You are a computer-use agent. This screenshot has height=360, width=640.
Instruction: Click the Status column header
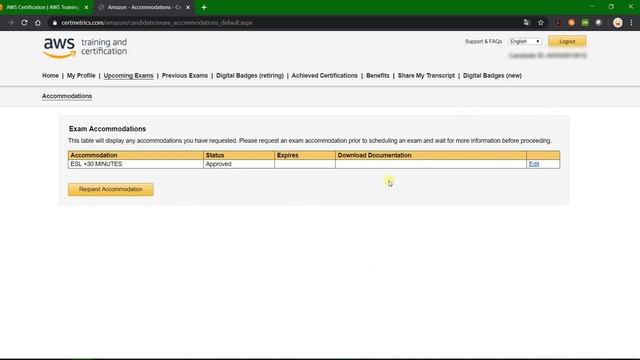tap(239, 155)
